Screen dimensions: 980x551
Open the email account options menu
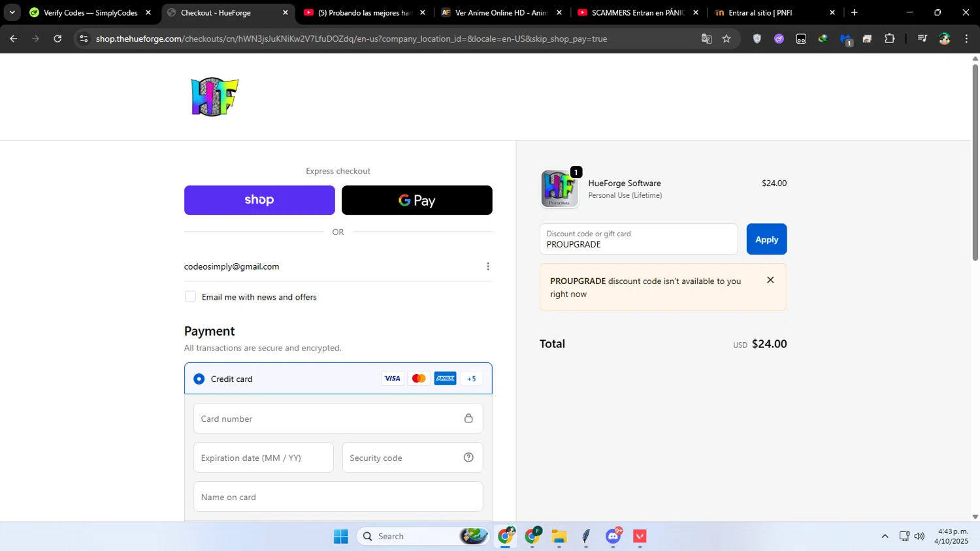pos(487,266)
